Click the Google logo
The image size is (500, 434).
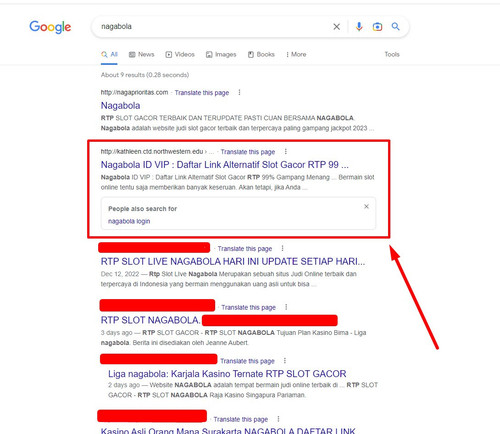pos(50,27)
